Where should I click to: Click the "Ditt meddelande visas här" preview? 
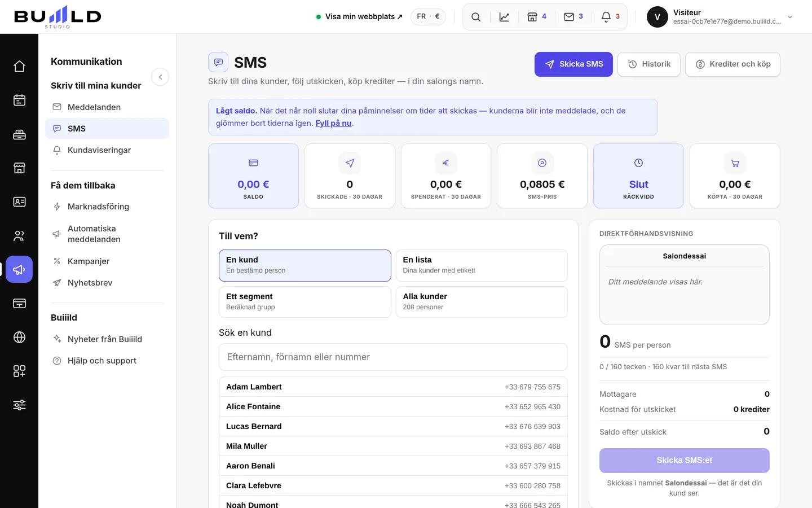(655, 282)
